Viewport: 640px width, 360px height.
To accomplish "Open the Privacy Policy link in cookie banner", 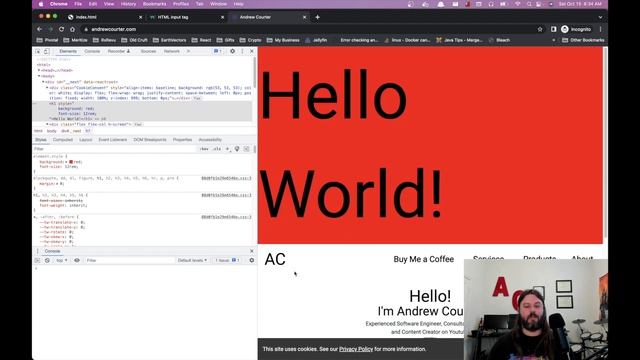I will click(x=356, y=349).
